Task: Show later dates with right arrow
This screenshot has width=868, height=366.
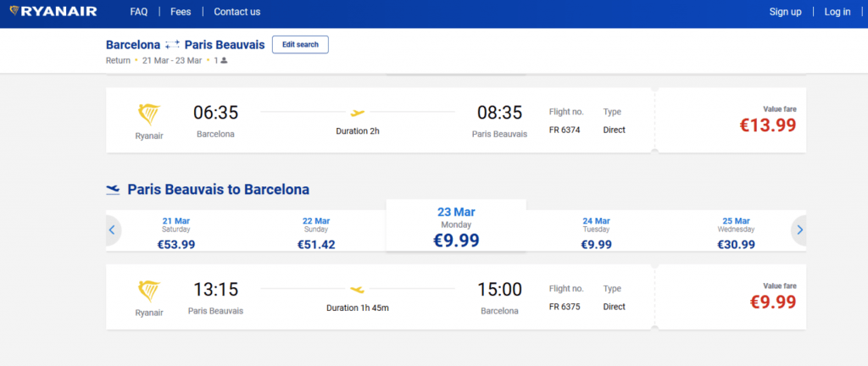Action: point(799,230)
